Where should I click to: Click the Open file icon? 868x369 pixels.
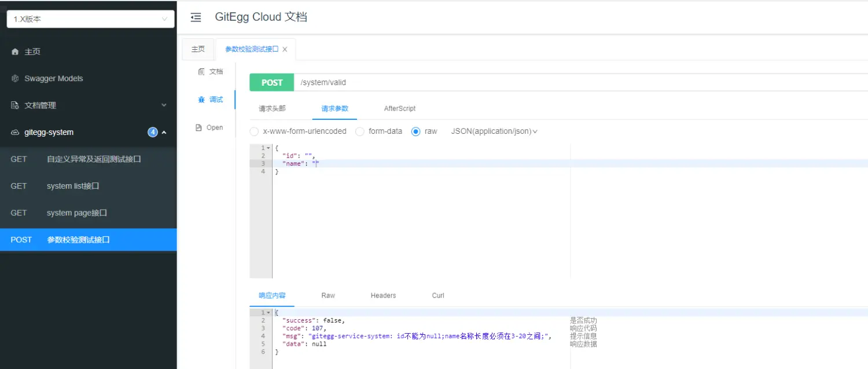click(198, 127)
